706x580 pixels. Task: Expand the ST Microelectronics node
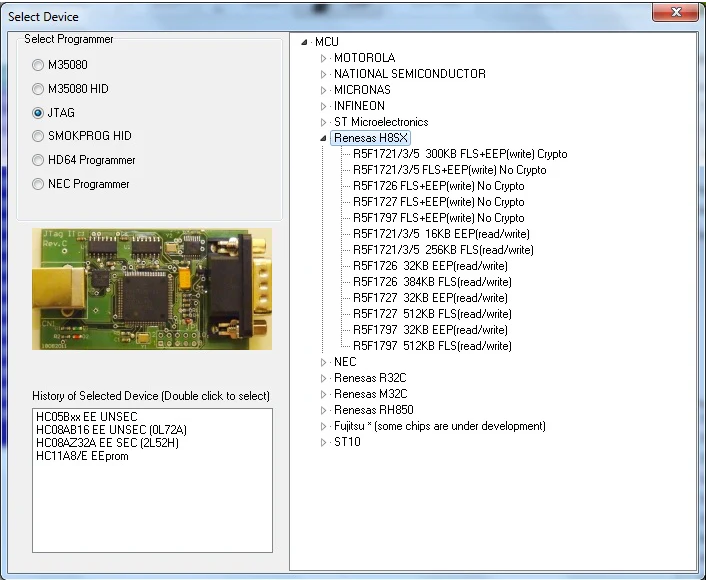(x=323, y=122)
